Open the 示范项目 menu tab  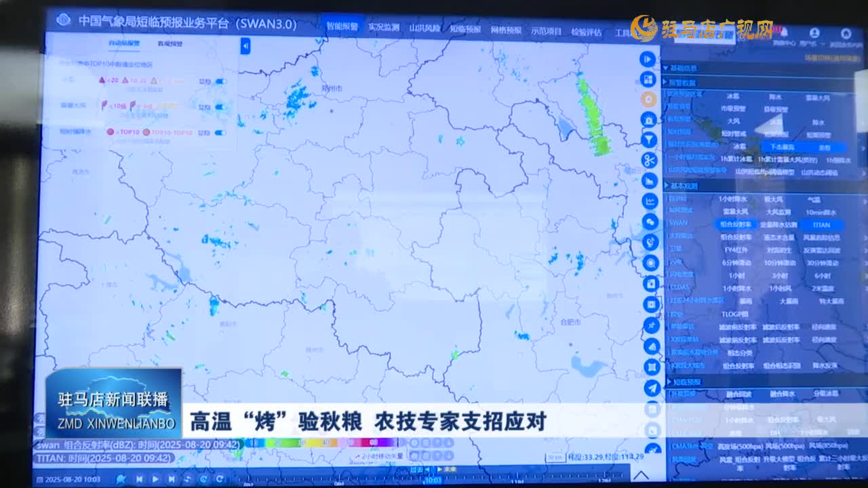547,30
